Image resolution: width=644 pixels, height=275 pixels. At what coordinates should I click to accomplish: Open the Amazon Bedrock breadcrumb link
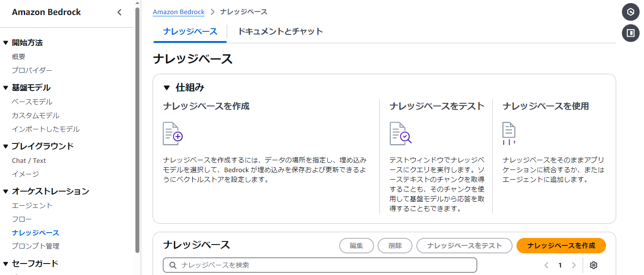pos(178,11)
